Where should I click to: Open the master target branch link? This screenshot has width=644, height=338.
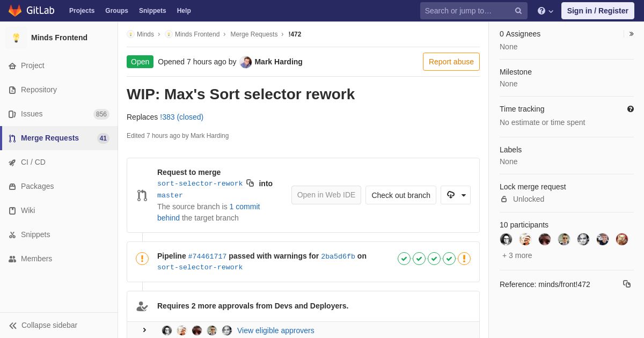tap(170, 196)
